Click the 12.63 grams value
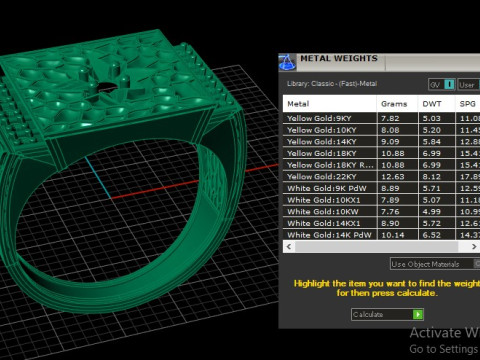Viewport: 480px width, 360px height. [x=393, y=177]
